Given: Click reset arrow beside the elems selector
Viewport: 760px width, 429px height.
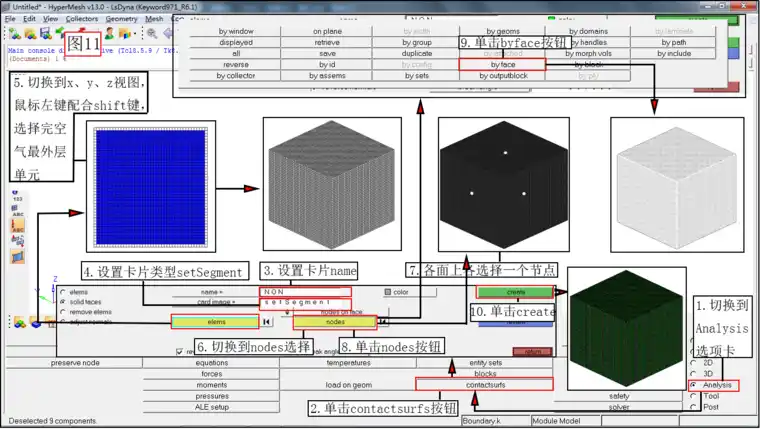Looking at the screenshot, I should coord(266,322).
